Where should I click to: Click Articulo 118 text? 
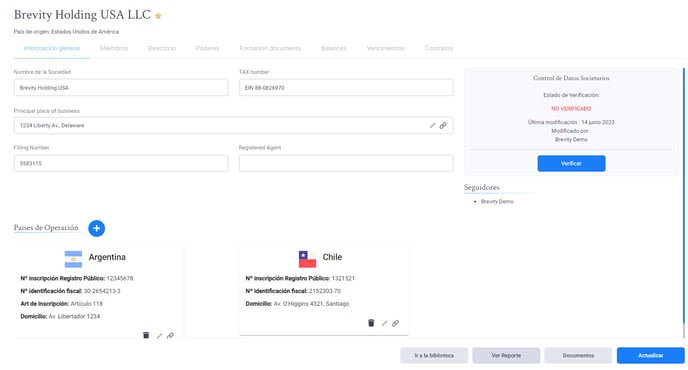(86, 304)
